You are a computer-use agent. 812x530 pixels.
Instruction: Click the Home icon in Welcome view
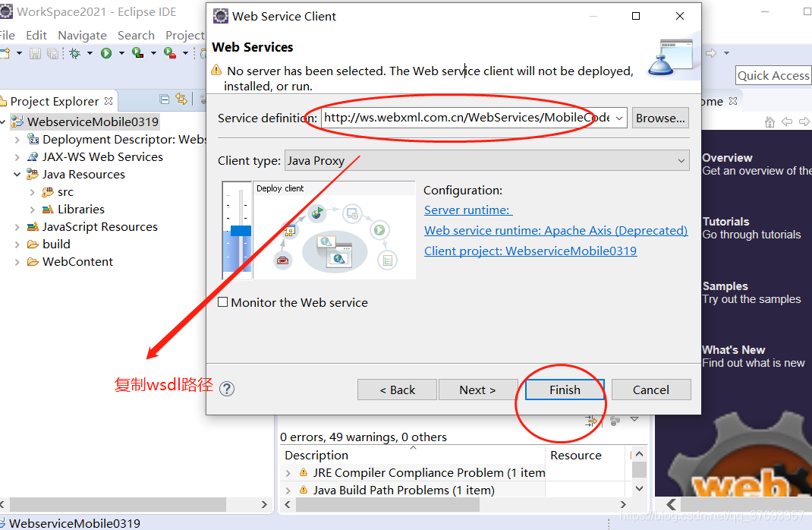pos(770,122)
